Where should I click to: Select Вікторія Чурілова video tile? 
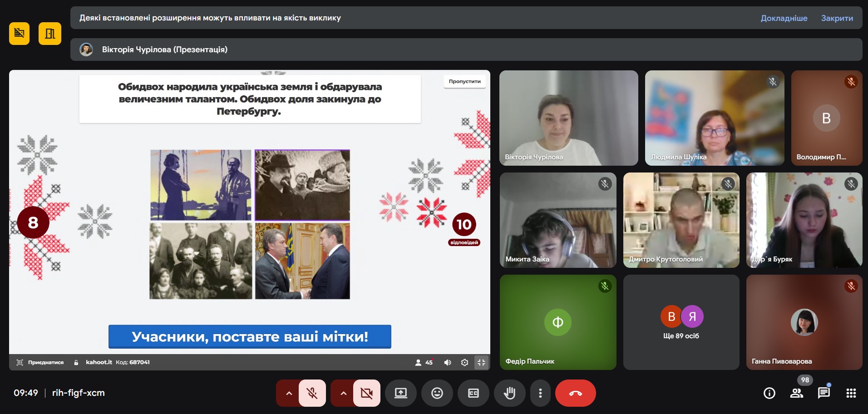[x=569, y=118]
